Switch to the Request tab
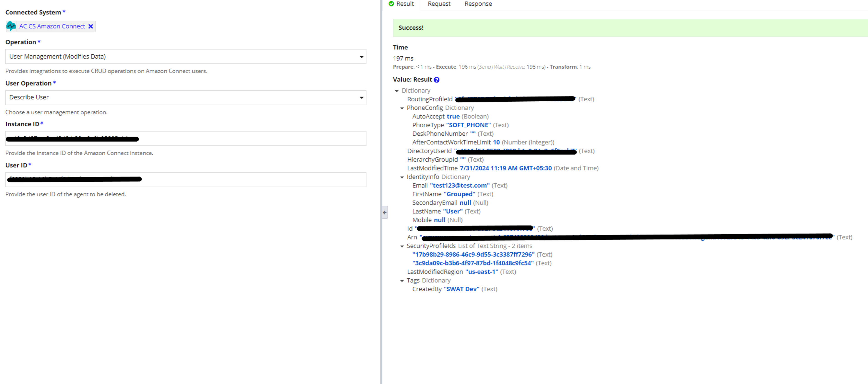The width and height of the screenshot is (868, 384). coord(439,4)
